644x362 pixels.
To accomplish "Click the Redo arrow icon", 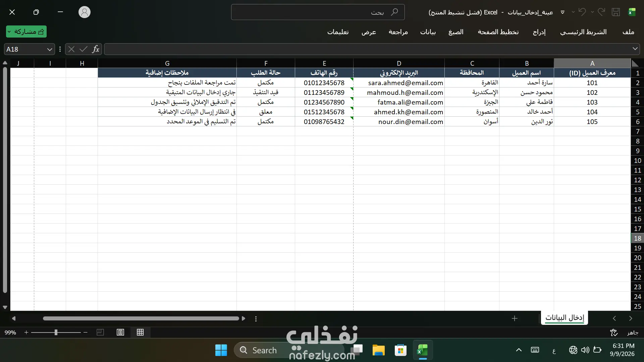I will pos(601,12).
